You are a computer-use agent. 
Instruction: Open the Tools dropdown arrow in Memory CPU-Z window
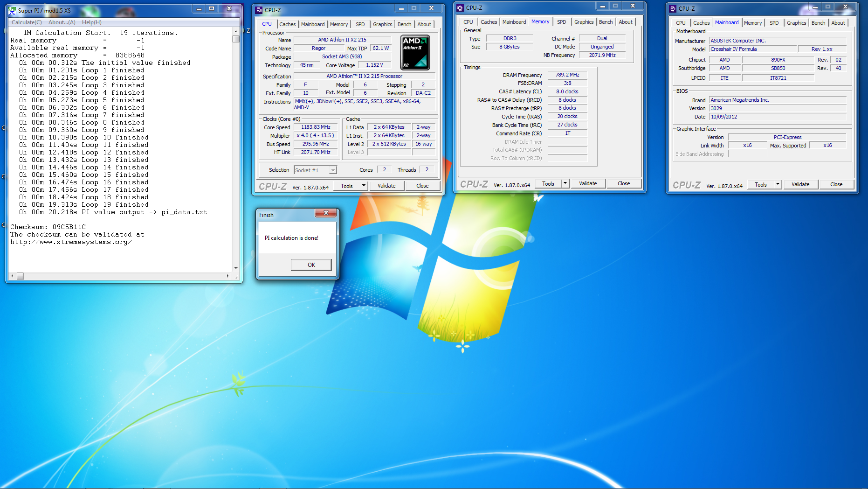pos(565,183)
